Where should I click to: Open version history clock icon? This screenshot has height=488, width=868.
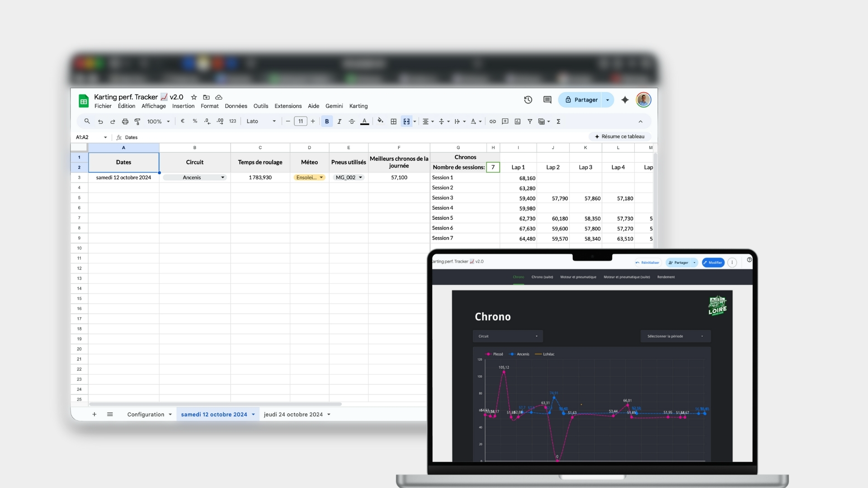point(528,100)
